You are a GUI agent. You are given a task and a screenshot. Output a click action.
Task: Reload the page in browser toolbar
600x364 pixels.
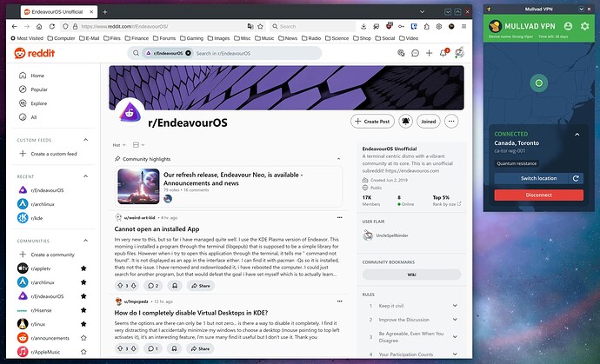click(x=52, y=26)
